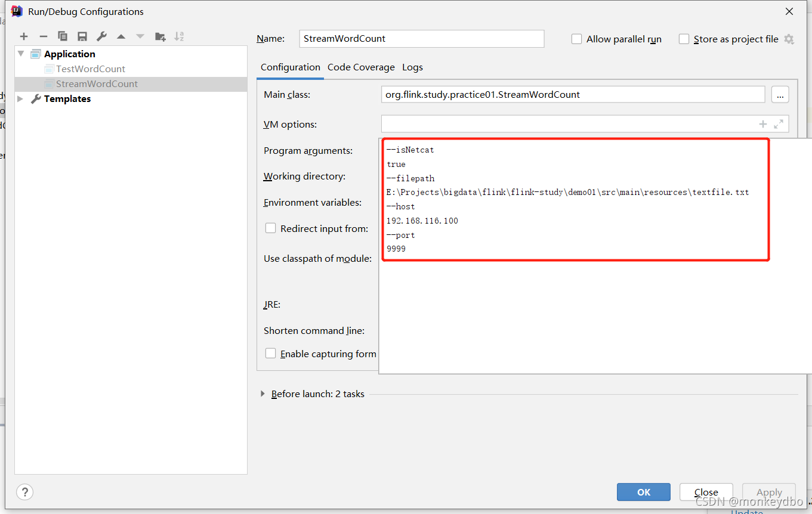
Task: Click the JRE label
Action: [x=272, y=305]
